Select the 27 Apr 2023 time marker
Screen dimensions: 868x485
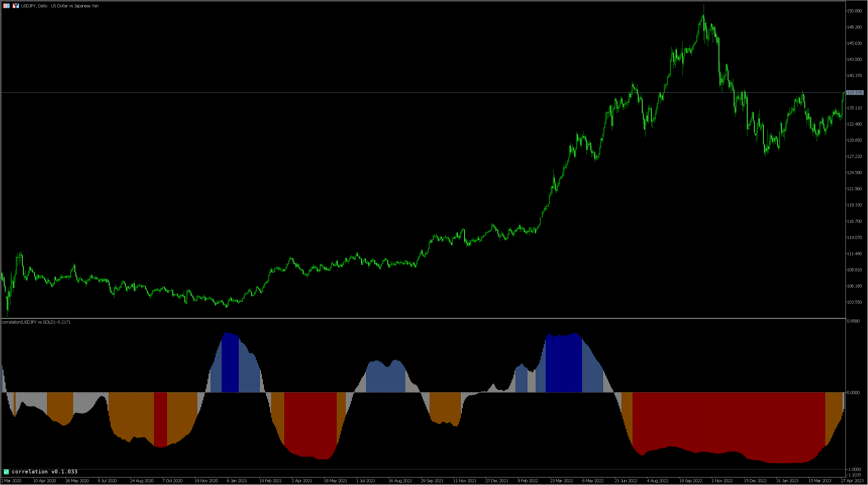(852, 481)
